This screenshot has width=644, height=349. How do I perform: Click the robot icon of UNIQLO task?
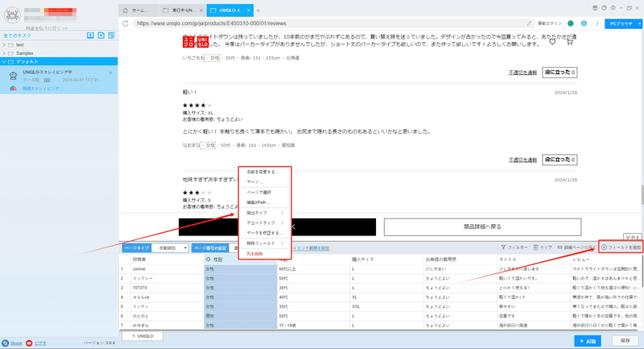point(13,76)
